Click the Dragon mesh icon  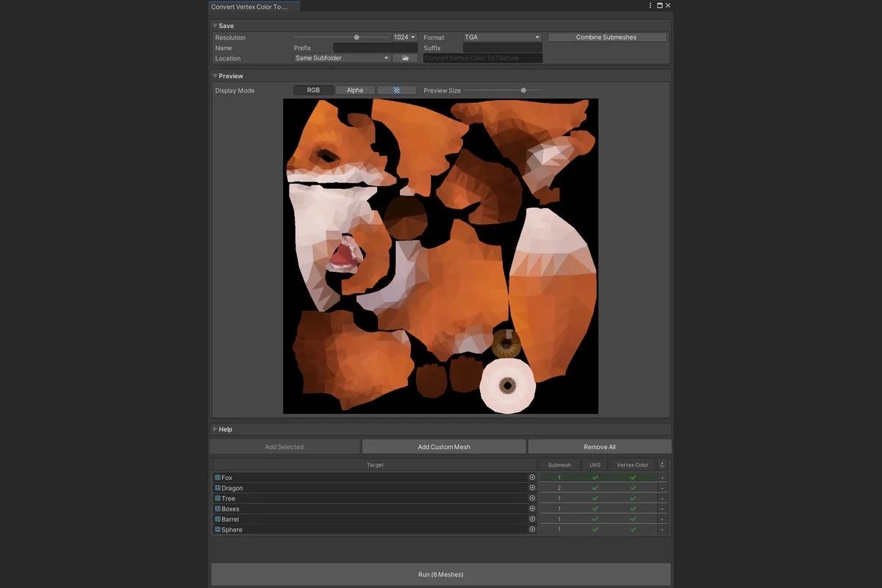(218, 487)
